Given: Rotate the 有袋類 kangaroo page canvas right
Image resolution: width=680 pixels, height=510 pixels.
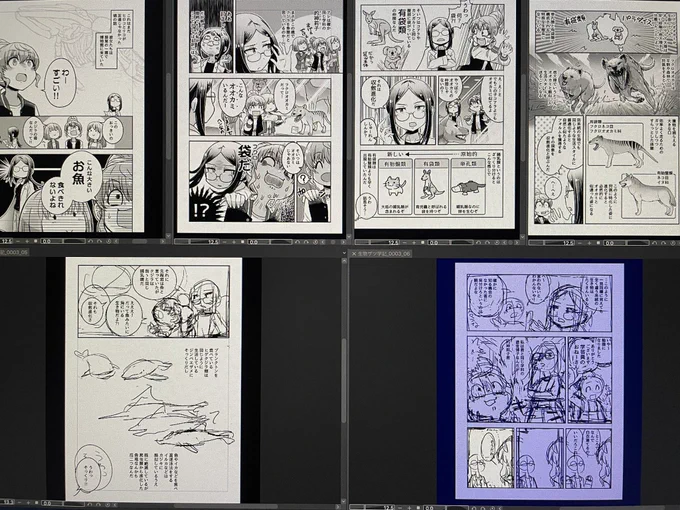Looking at the screenshot, I should [x=487, y=242].
